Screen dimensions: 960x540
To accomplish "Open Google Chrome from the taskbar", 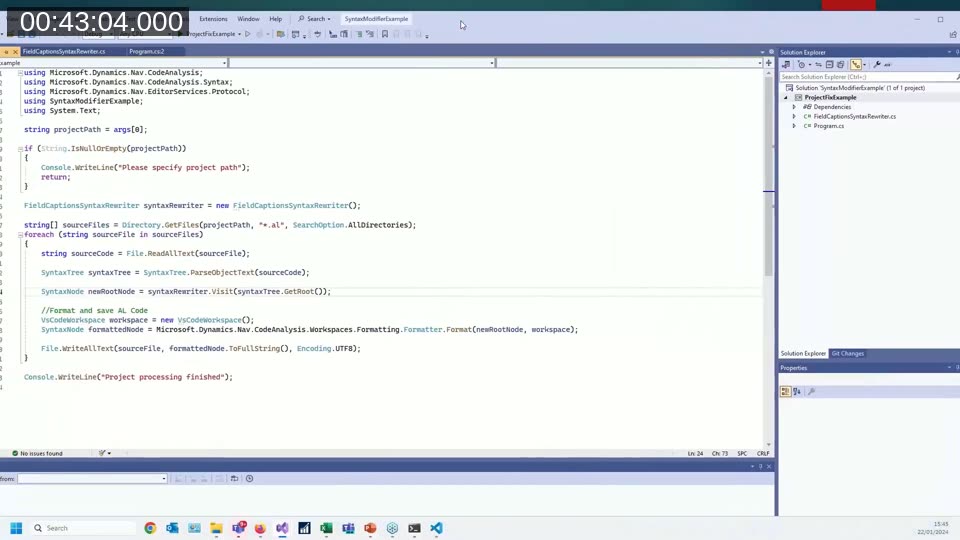I will click(x=150, y=528).
